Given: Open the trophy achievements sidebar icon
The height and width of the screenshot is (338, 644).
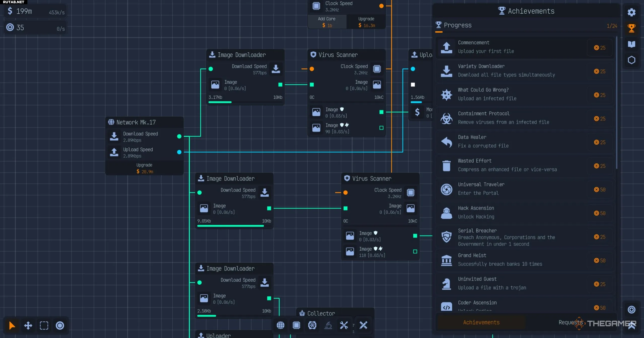Looking at the screenshot, I should [x=631, y=28].
